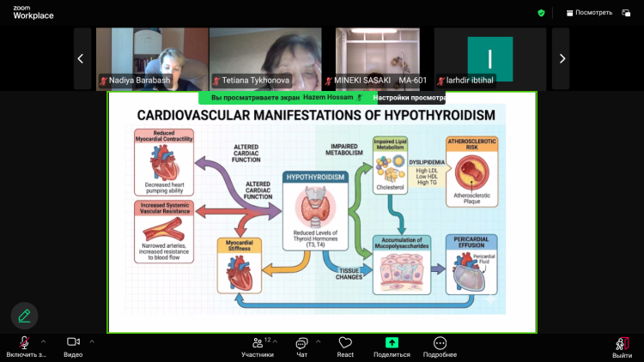Open the Посмотреть view menu
The height and width of the screenshot is (362, 644).
point(589,13)
